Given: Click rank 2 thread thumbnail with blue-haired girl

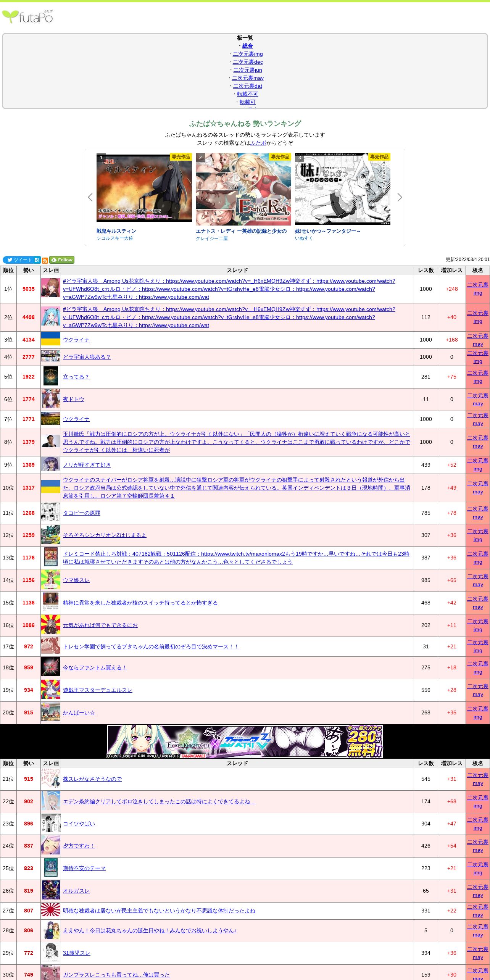Looking at the screenshot, I should click(51, 316).
